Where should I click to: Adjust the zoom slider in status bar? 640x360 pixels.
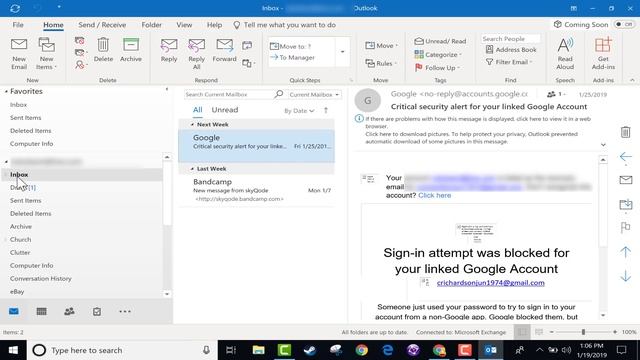pyautogui.click(x=583, y=332)
